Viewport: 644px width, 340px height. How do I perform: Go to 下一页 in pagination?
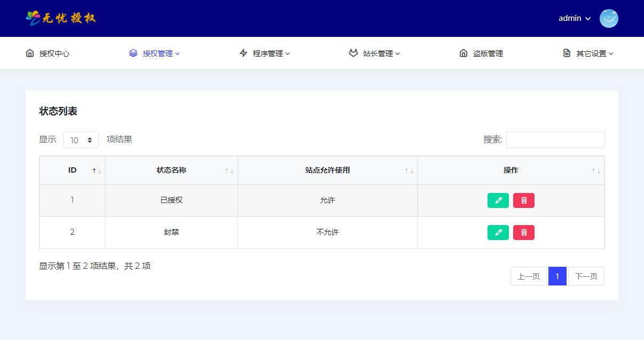click(x=586, y=276)
